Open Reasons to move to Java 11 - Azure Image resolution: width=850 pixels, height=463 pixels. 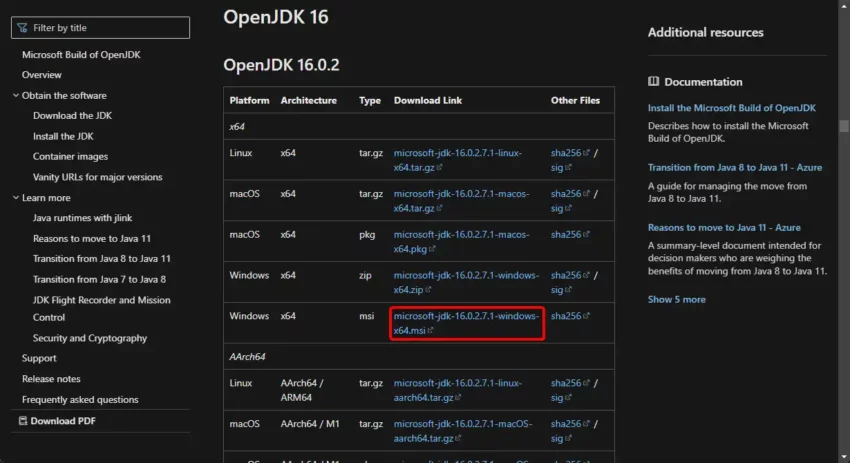[724, 227]
